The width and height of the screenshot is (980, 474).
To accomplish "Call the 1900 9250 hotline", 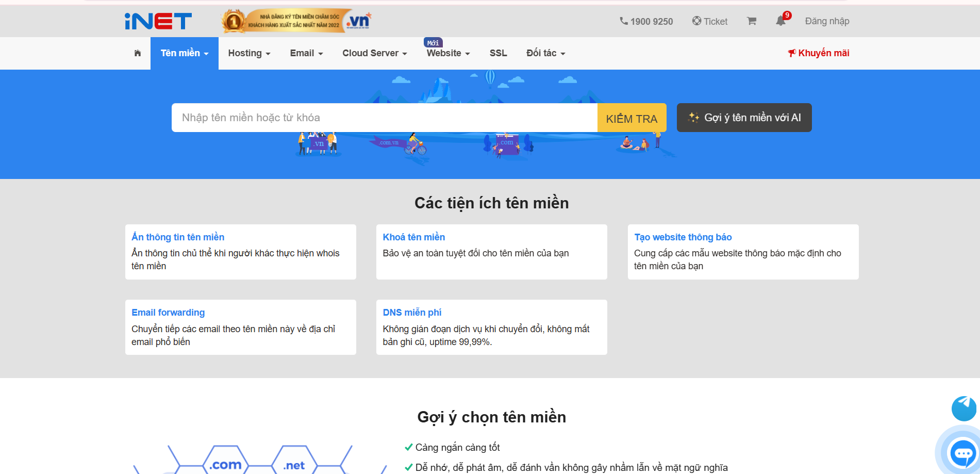I will [646, 21].
